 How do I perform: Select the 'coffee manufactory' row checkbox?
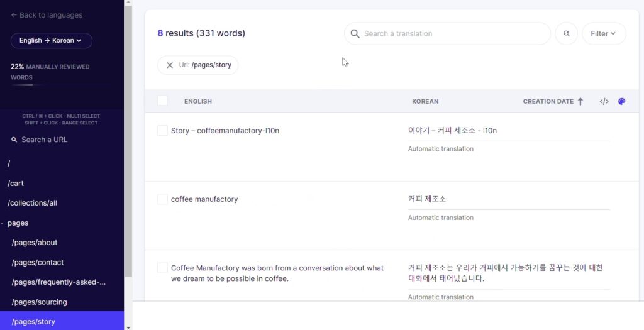(163, 199)
